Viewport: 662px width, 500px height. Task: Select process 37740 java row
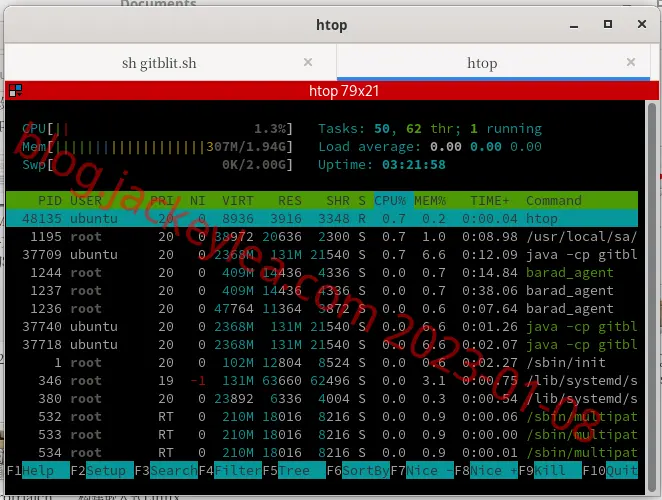tap(322, 326)
